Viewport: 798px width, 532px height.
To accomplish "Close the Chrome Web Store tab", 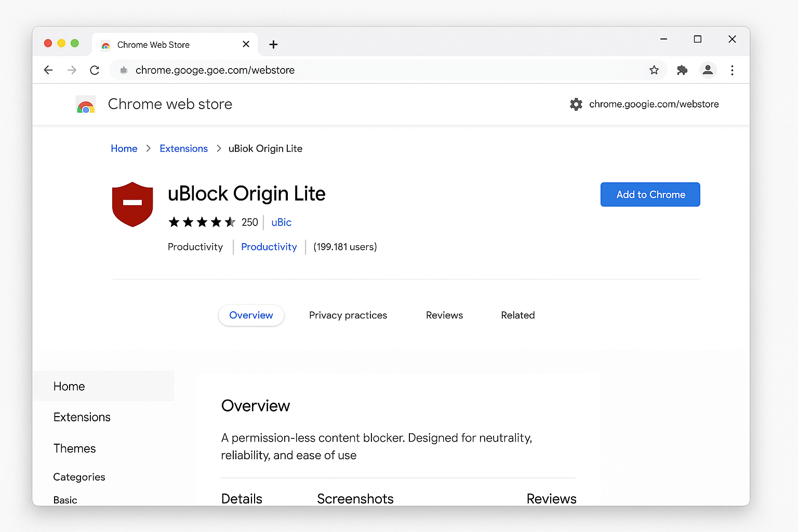I will tap(246, 45).
